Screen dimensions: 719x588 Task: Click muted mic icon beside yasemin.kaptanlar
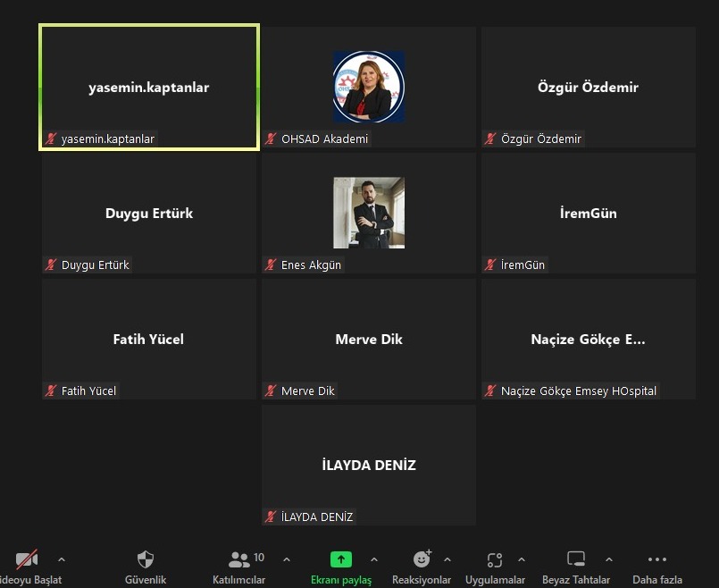pos(51,139)
